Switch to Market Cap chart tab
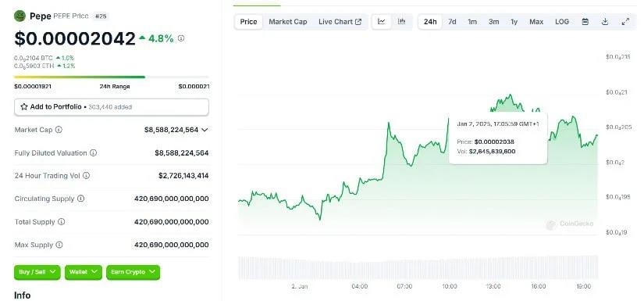 tap(288, 22)
